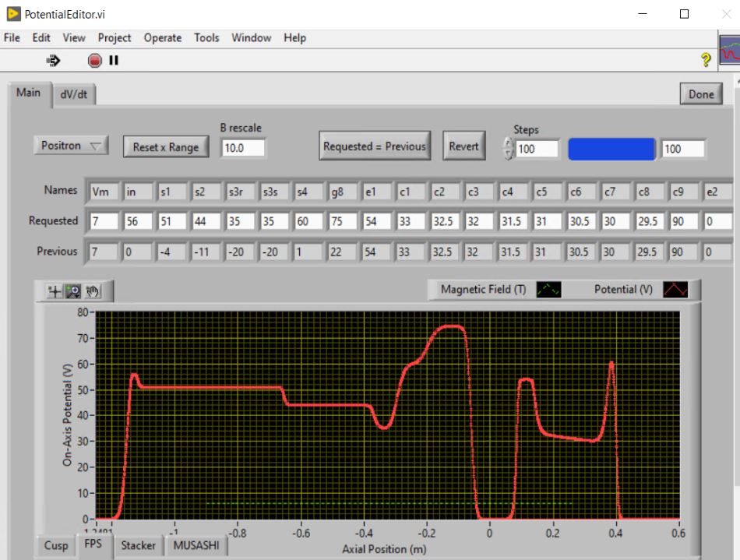Click the Reset x Range button

pos(166,147)
